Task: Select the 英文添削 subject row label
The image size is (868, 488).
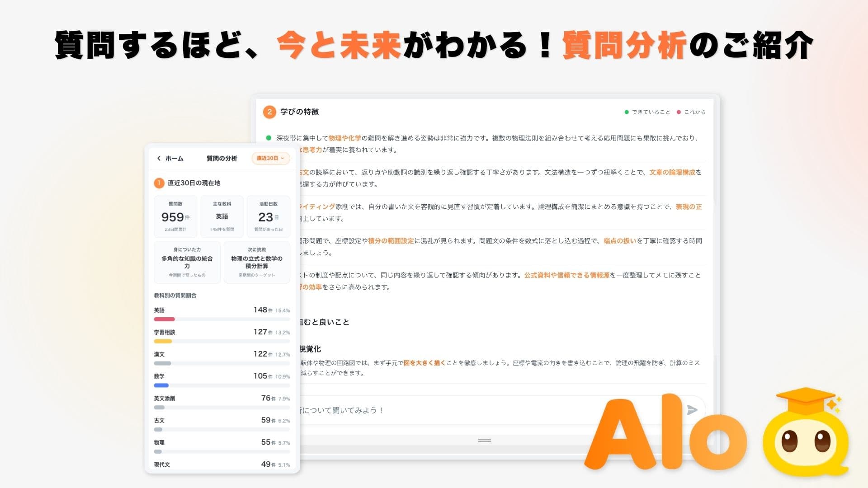Action: tap(165, 399)
